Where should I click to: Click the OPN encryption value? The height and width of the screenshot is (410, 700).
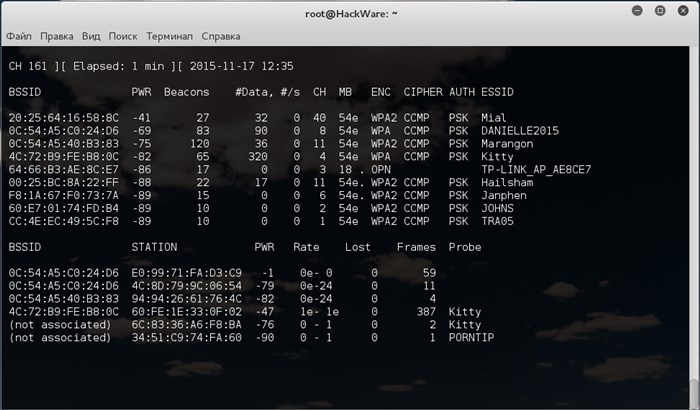pyautogui.click(x=381, y=170)
